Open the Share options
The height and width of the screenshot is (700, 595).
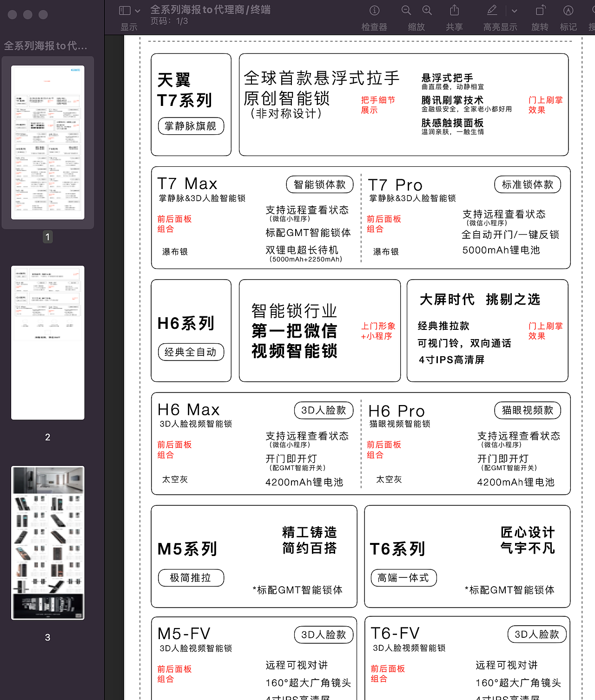[454, 10]
